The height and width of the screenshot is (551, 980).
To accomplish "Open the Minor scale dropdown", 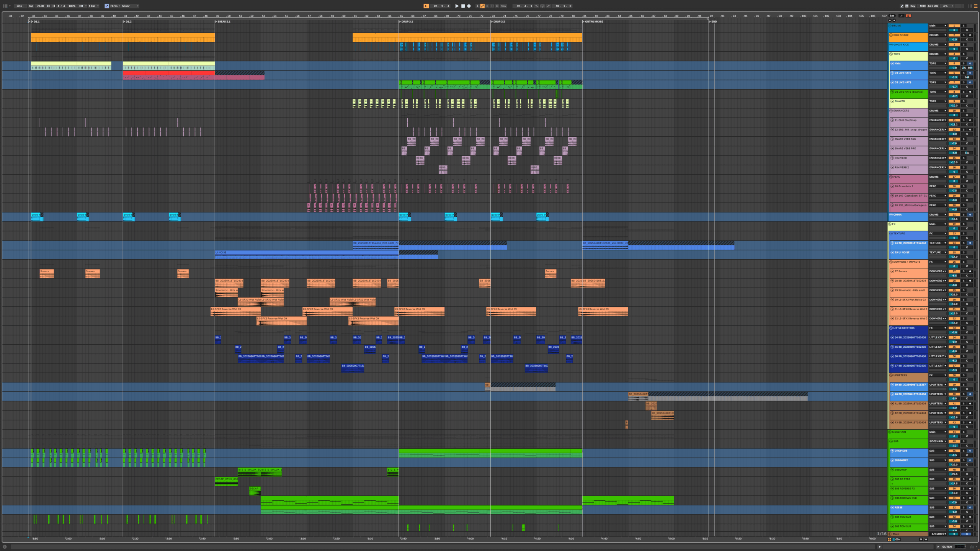I will coord(130,6).
